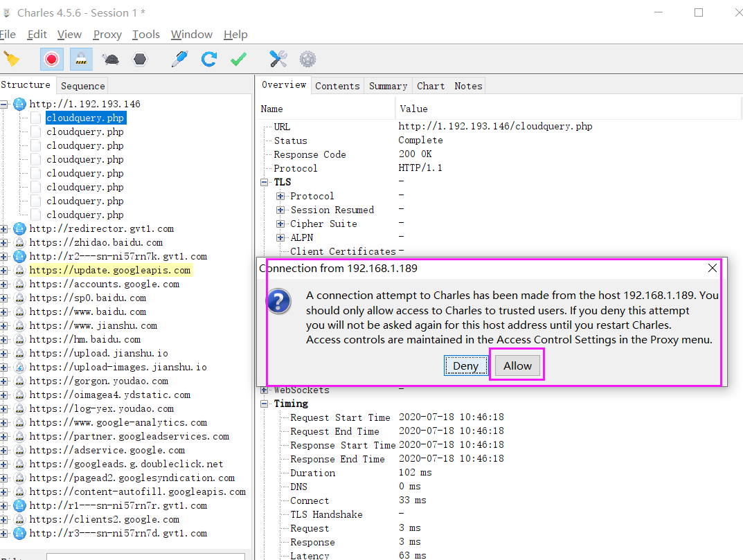Toggle throttling with the turtle icon

click(111, 60)
